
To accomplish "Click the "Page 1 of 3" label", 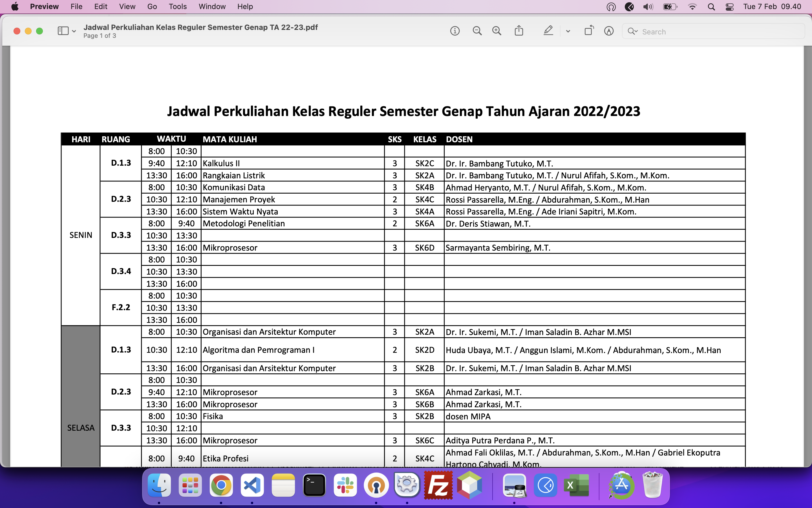I will 100,36.
